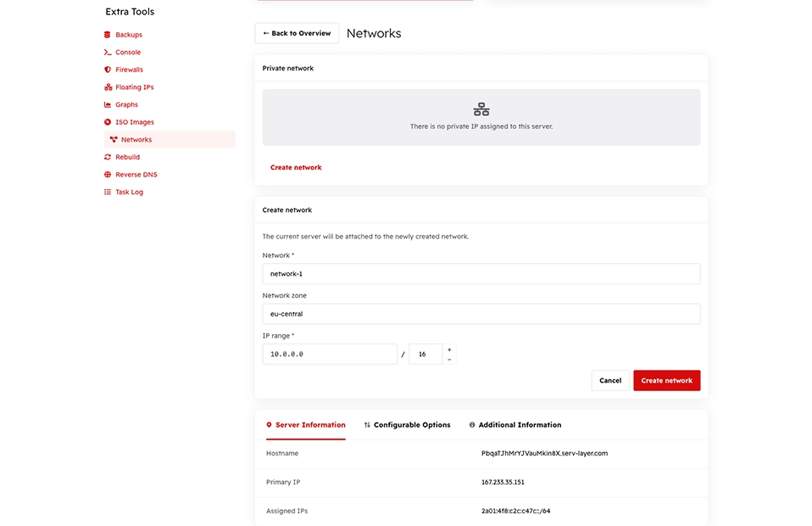Viewport: 812px width, 526px height.
Task: Go Back to Overview
Action: (297, 33)
